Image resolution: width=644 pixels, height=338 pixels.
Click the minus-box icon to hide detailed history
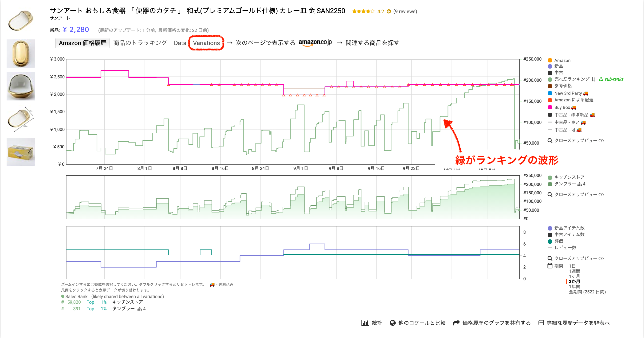click(541, 323)
